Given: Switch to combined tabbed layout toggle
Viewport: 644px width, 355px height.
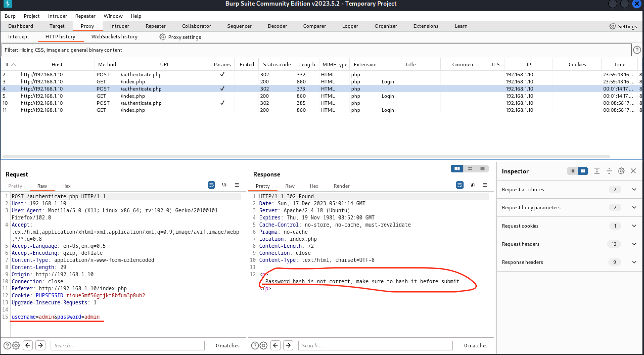Looking at the screenshot, I should click(x=482, y=169).
